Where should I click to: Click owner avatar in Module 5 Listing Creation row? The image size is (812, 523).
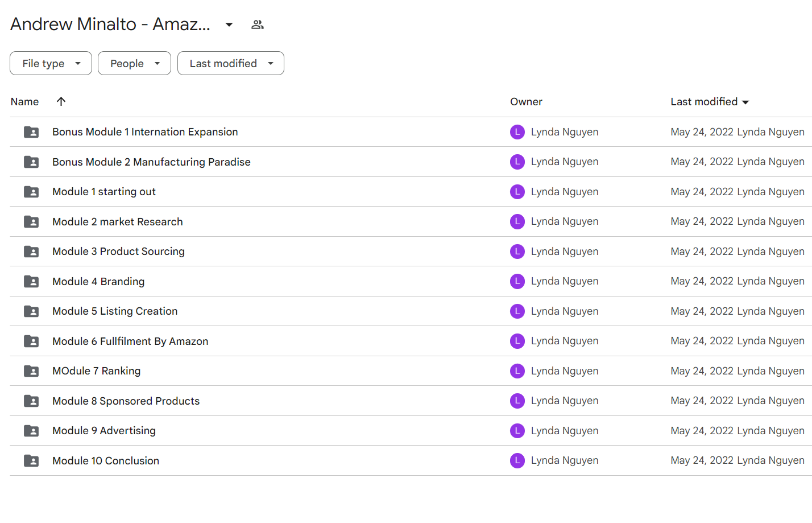(517, 311)
